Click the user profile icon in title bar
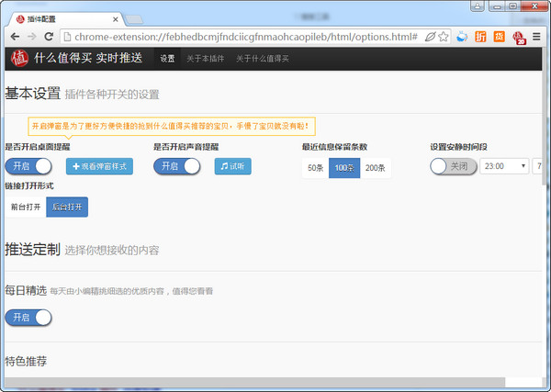The height and width of the screenshot is (392, 551). tap(478, 6)
